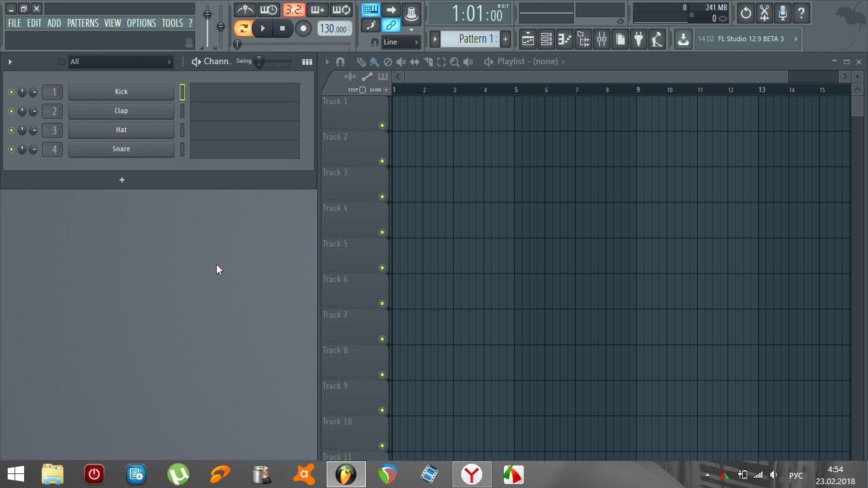This screenshot has width=868, height=488.
Task: Open the FILE menu
Action: coord(15,23)
